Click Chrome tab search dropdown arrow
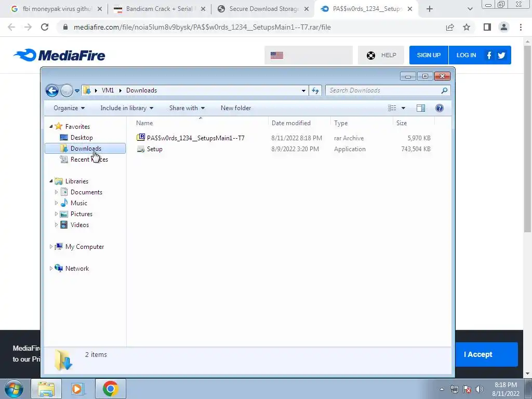 pos(470,9)
